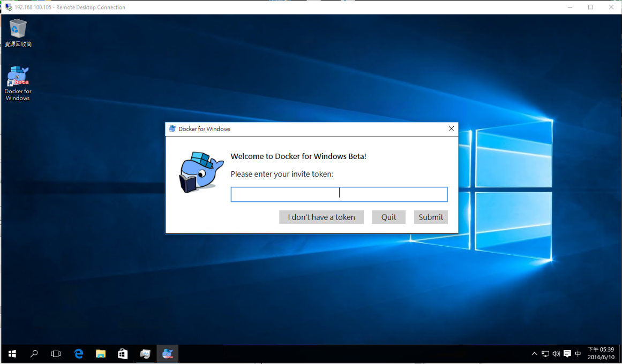Click the taskbar app left of Docker

click(145, 354)
